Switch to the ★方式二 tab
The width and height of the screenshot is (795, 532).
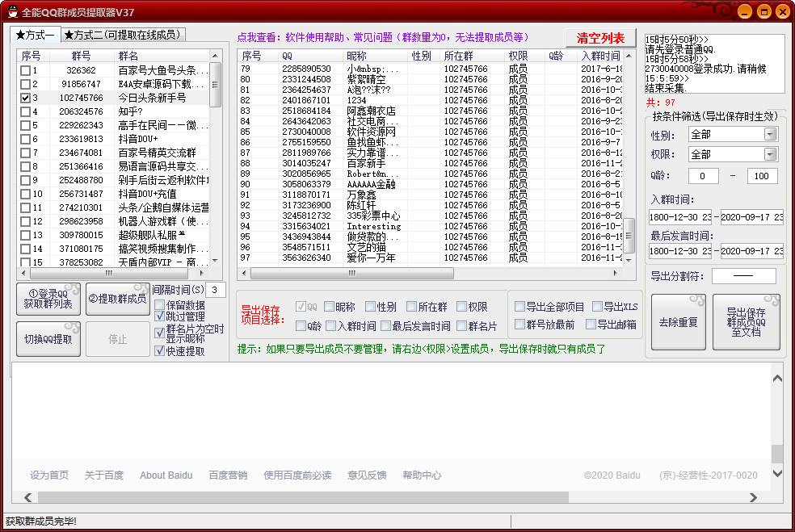[124, 35]
